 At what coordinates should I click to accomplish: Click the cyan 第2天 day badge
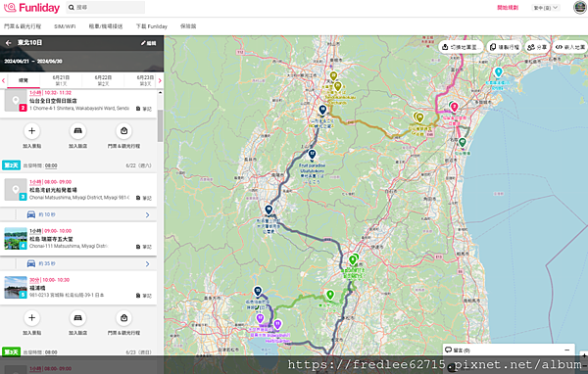11,165
